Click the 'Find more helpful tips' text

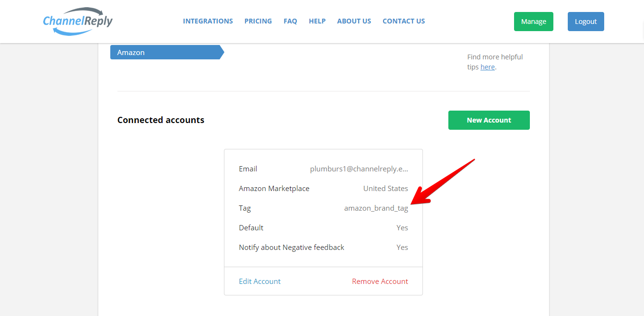click(x=495, y=62)
